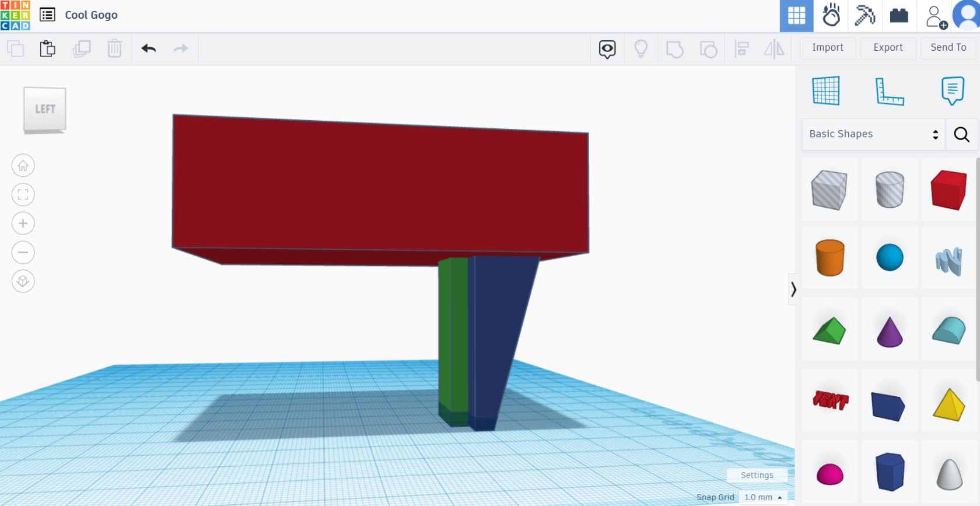
Task: Open the Notes tool eye icon
Action: 607,49
